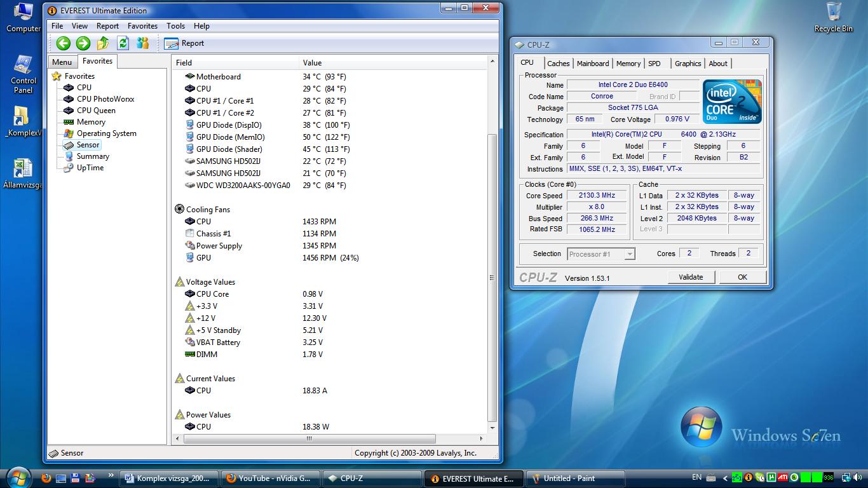Select CPU Queen benchmark in tree
The image size is (868, 488).
[x=90, y=111]
